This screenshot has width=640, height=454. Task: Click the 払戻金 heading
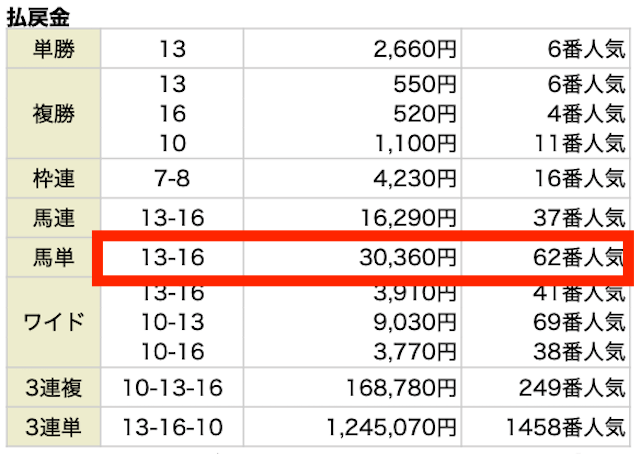38,18
